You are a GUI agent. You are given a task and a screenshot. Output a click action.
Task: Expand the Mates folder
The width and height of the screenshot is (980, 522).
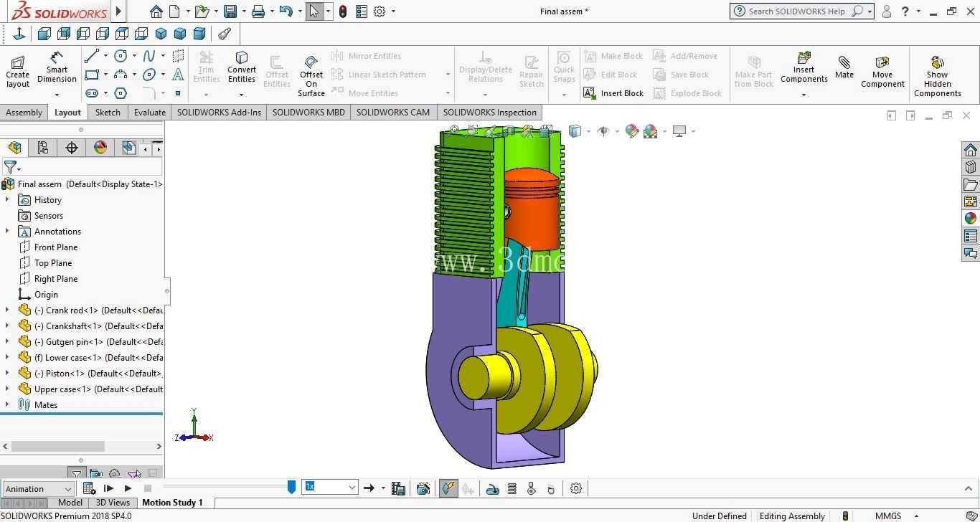(x=7, y=405)
